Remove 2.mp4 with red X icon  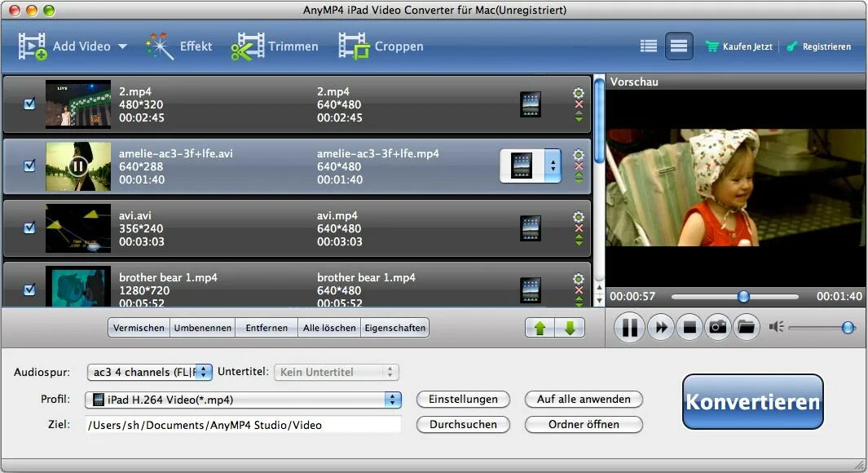point(579,104)
